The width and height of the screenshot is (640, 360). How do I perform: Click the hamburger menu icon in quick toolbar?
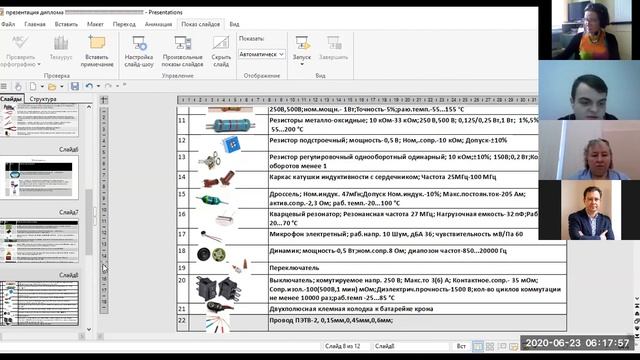[x=4, y=86]
